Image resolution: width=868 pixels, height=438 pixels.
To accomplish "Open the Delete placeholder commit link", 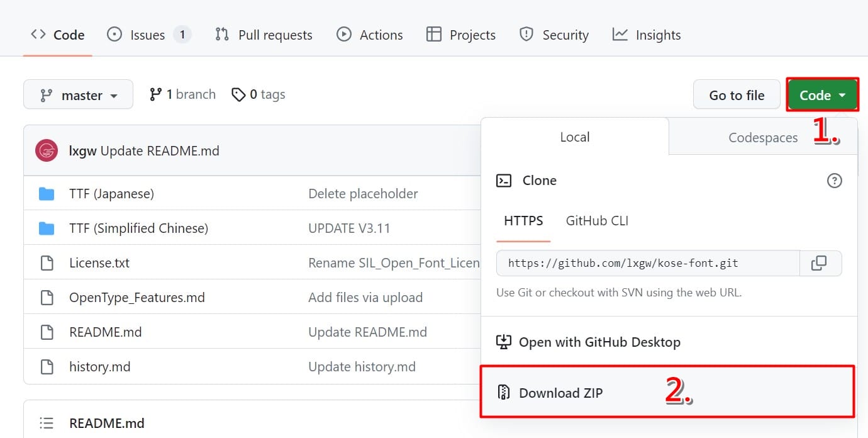I will pos(363,194).
